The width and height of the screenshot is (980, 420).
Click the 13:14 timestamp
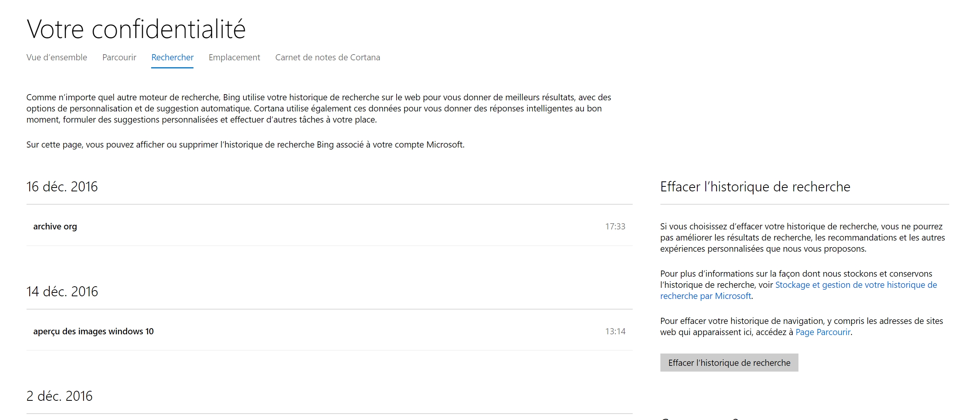tap(615, 331)
